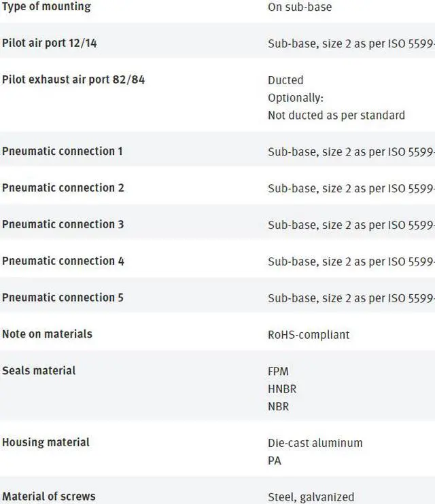Click the "Pilot exhaust air port 82/84" label
This screenshot has height=504, width=435.
pos(73,80)
